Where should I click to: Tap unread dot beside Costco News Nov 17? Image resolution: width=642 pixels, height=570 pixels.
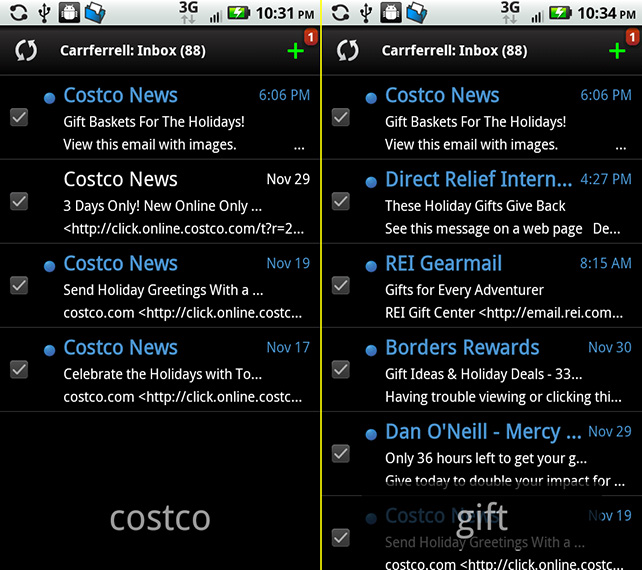[50, 350]
